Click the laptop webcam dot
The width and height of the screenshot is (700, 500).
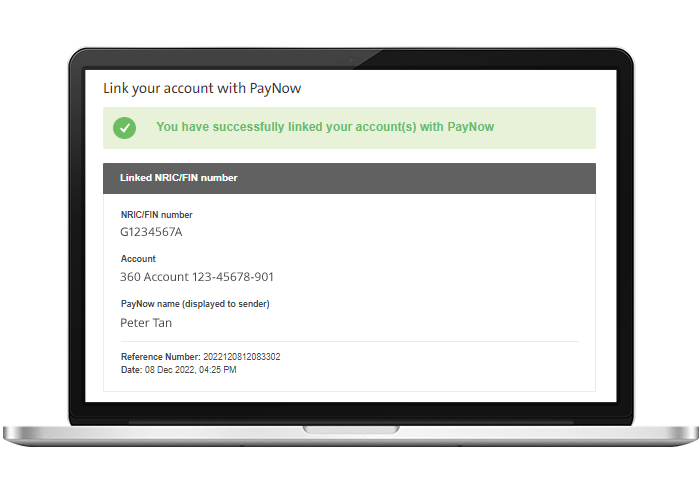(x=351, y=59)
